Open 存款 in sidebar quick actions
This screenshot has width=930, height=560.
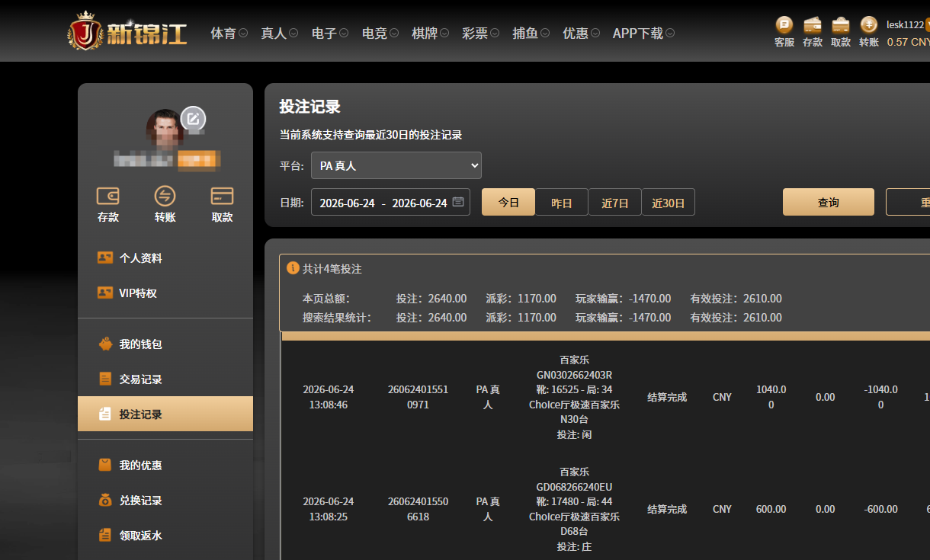pyautogui.click(x=108, y=205)
